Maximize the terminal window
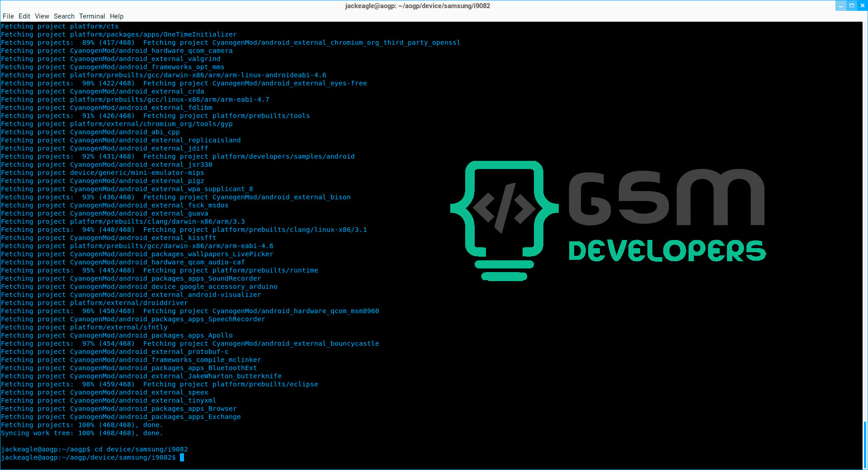The height and width of the screenshot is (470, 868). (x=852, y=5)
